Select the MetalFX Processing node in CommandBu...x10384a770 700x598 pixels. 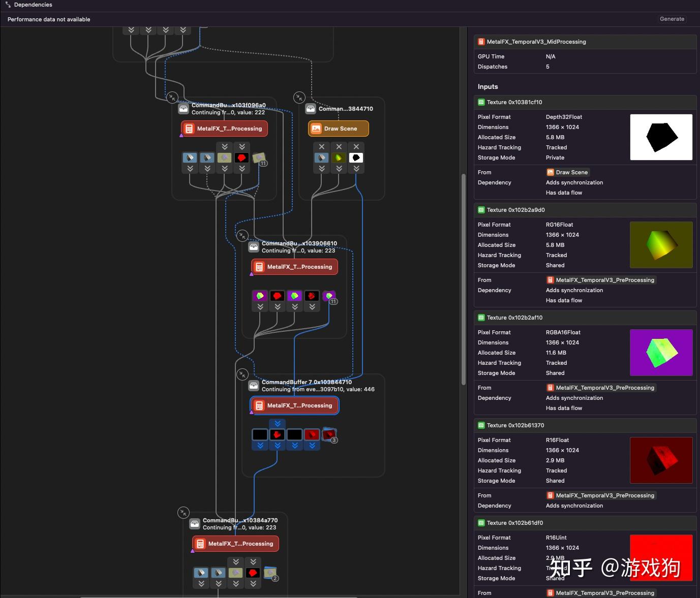coord(236,544)
